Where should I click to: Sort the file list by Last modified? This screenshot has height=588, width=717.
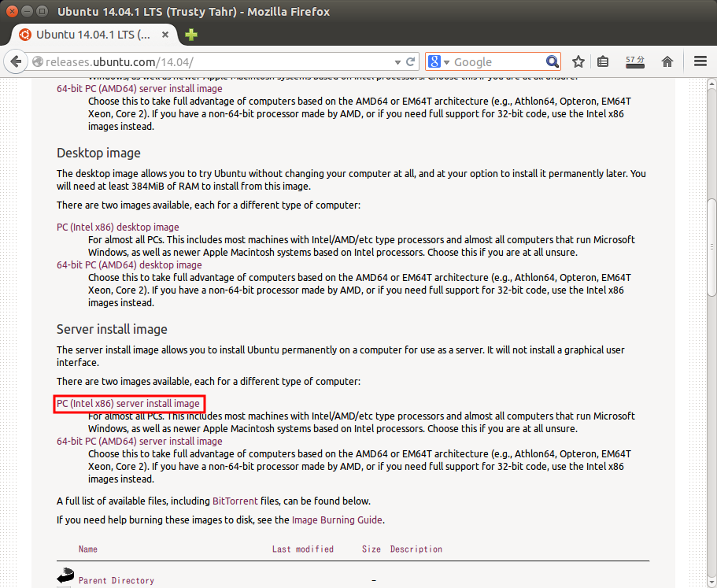(x=302, y=549)
